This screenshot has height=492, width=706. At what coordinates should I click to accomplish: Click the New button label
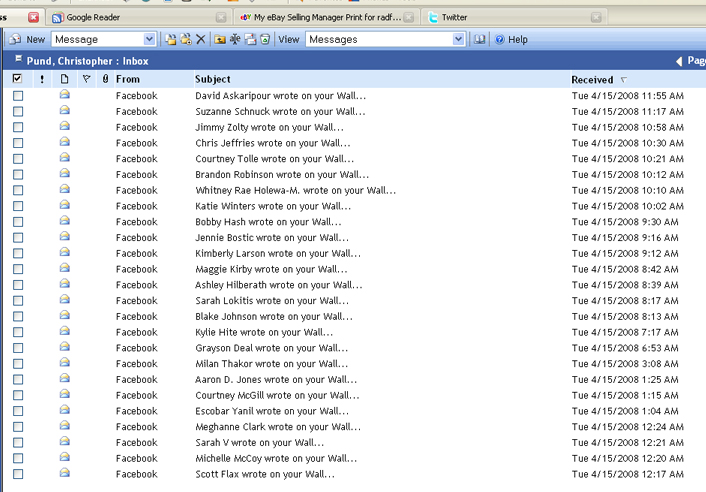36,40
